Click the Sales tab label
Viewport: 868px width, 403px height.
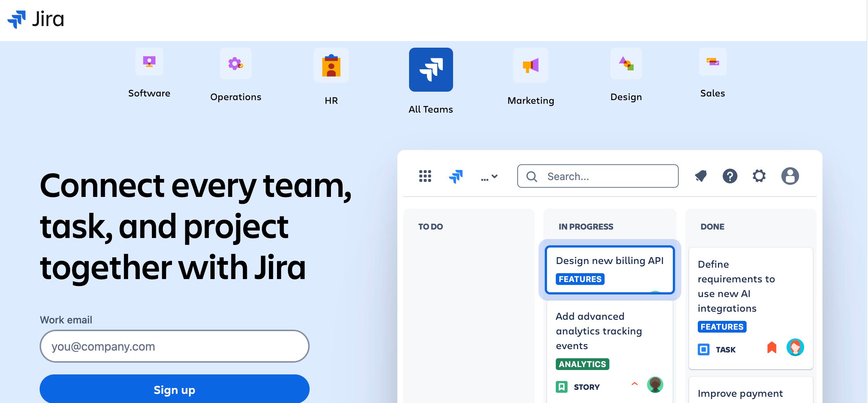pos(713,93)
